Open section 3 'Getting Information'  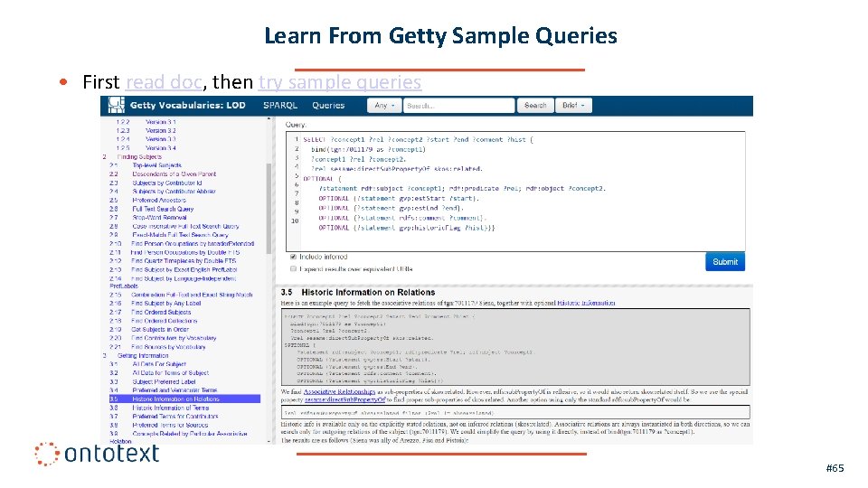click(143, 356)
